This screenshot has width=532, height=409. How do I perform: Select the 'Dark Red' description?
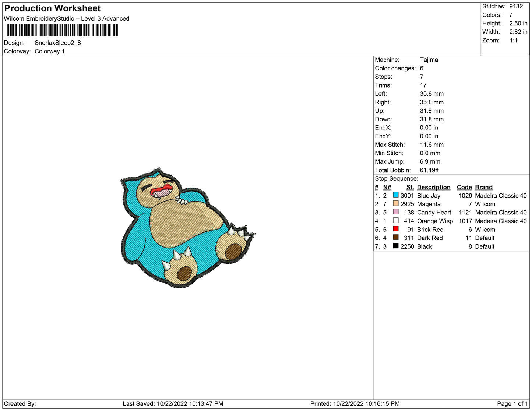pyautogui.click(x=430, y=238)
